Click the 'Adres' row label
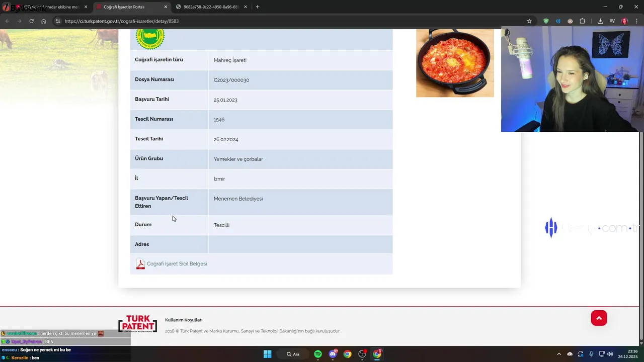 [142, 244]
